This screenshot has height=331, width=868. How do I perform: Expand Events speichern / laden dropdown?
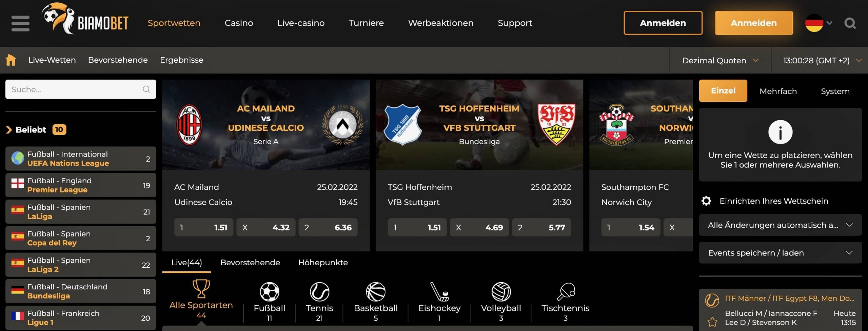780,253
